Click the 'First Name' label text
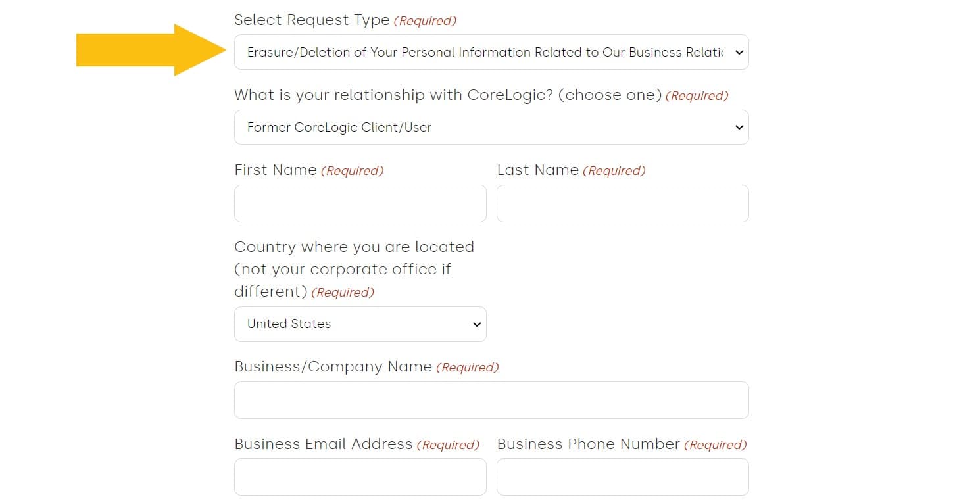980x503 pixels. (276, 170)
